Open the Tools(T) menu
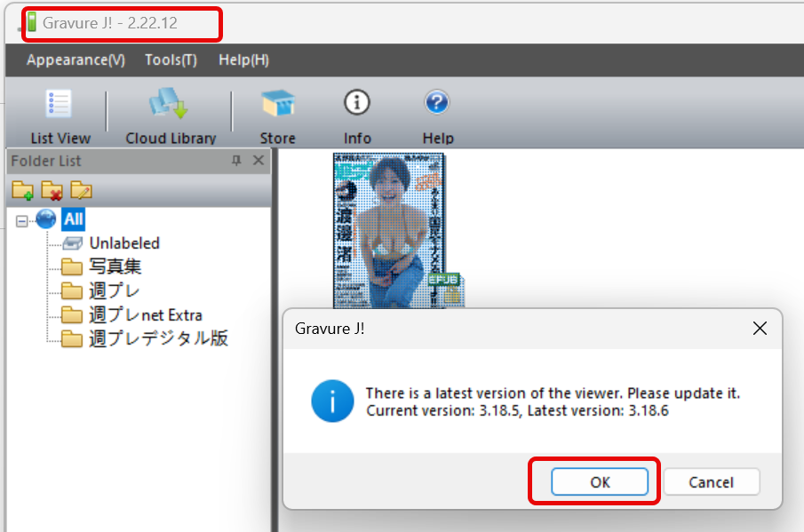The image size is (804, 532). (x=171, y=60)
